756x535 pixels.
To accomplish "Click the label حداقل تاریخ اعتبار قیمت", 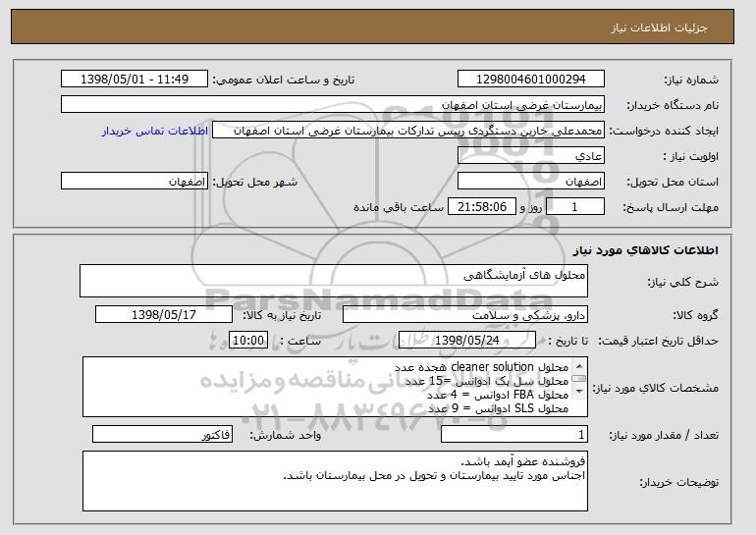I will pos(659,341).
